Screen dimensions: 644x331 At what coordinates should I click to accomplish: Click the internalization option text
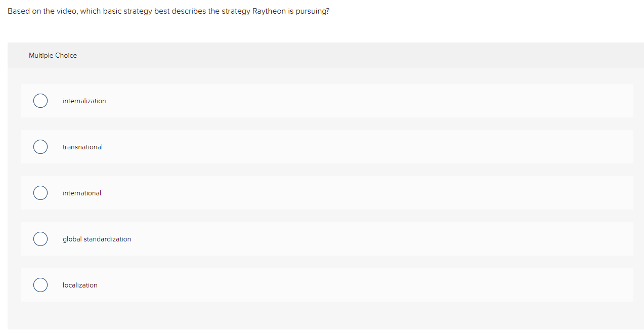coord(84,101)
